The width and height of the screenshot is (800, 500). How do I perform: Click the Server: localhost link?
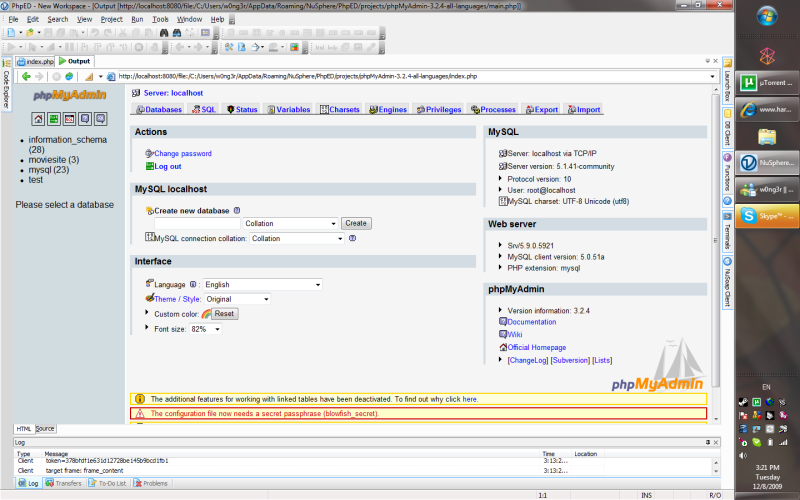pyautogui.click(x=173, y=93)
